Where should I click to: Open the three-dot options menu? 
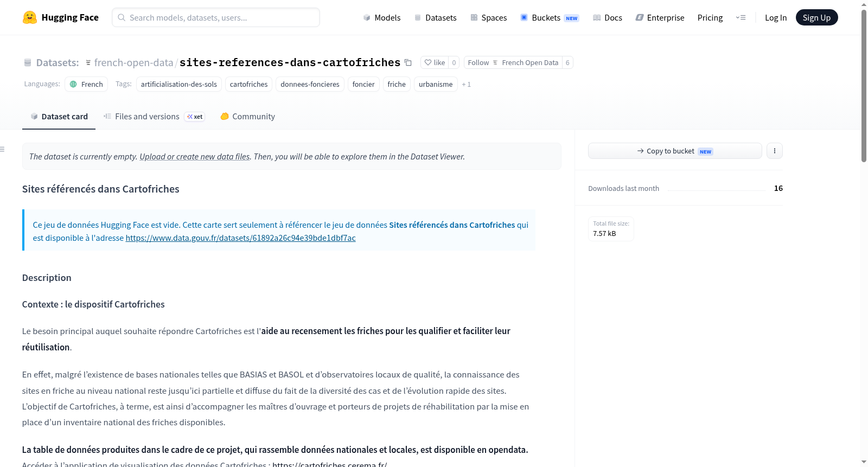[x=775, y=151]
